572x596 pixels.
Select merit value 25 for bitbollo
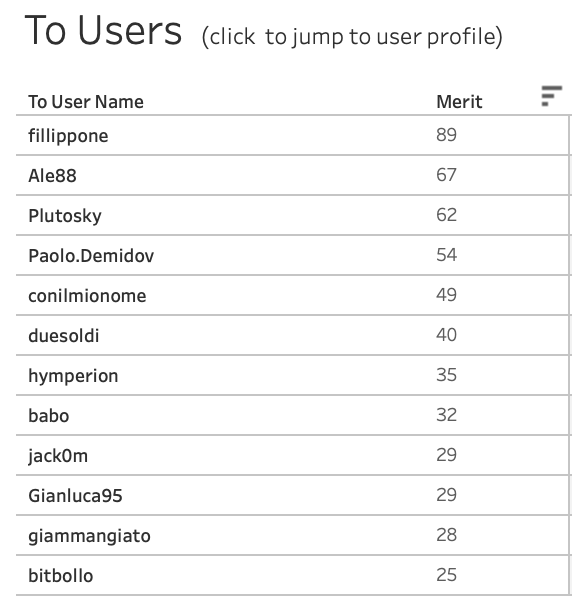446,575
